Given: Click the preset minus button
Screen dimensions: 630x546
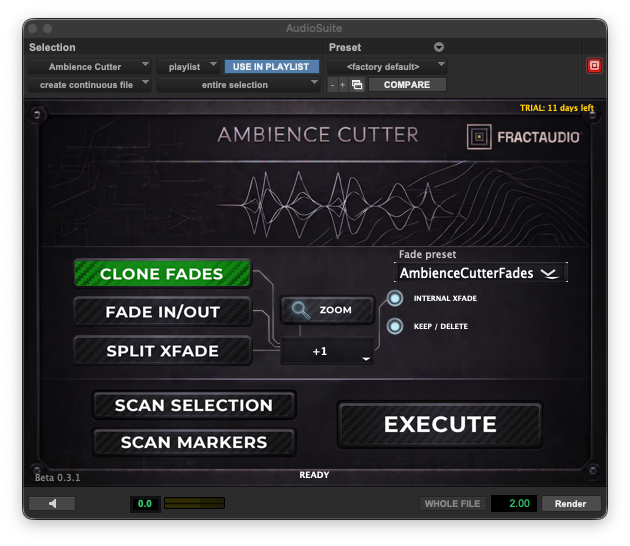Looking at the screenshot, I should tap(332, 85).
